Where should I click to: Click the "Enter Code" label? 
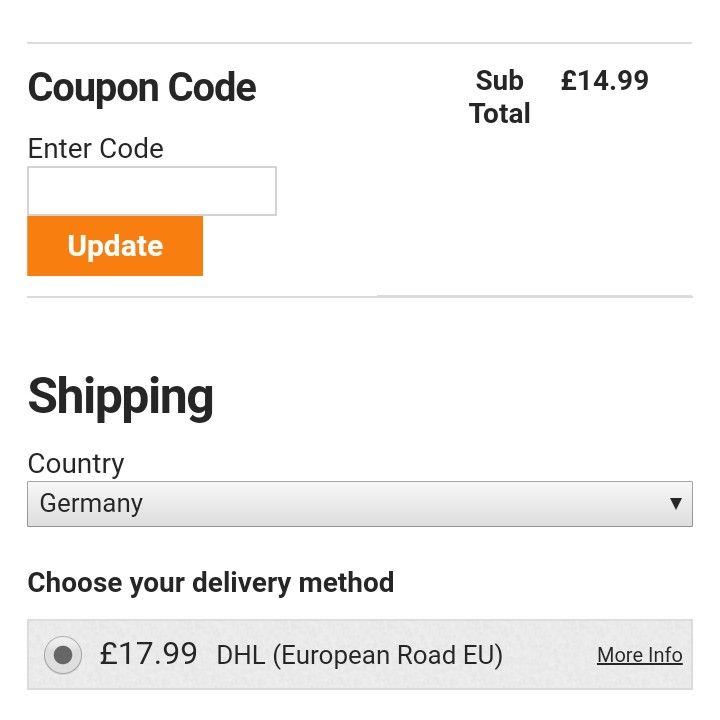[x=95, y=149]
